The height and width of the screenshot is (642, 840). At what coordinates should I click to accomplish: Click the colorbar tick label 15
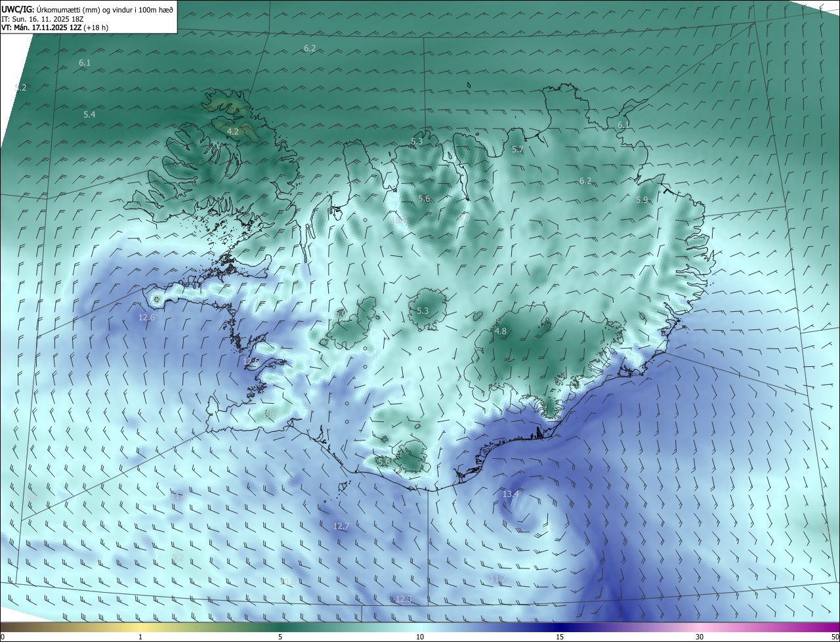pyautogui.click(x=560, y=637)
